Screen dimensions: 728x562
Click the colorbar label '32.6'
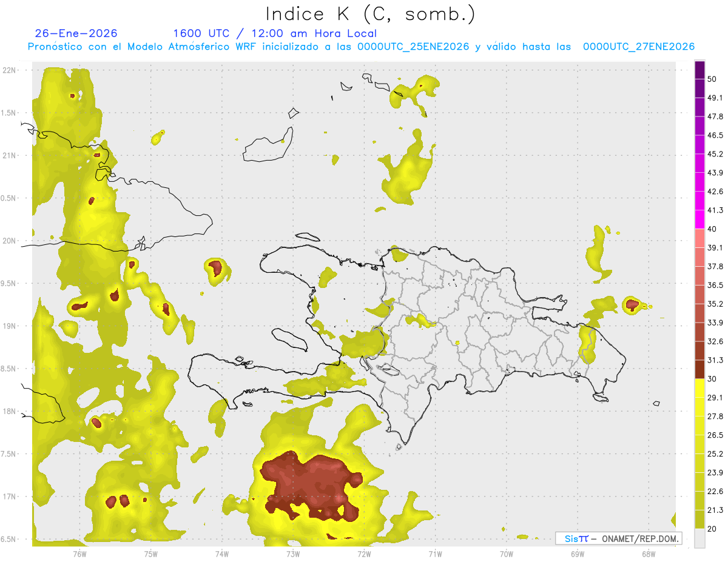coord(715,341)
